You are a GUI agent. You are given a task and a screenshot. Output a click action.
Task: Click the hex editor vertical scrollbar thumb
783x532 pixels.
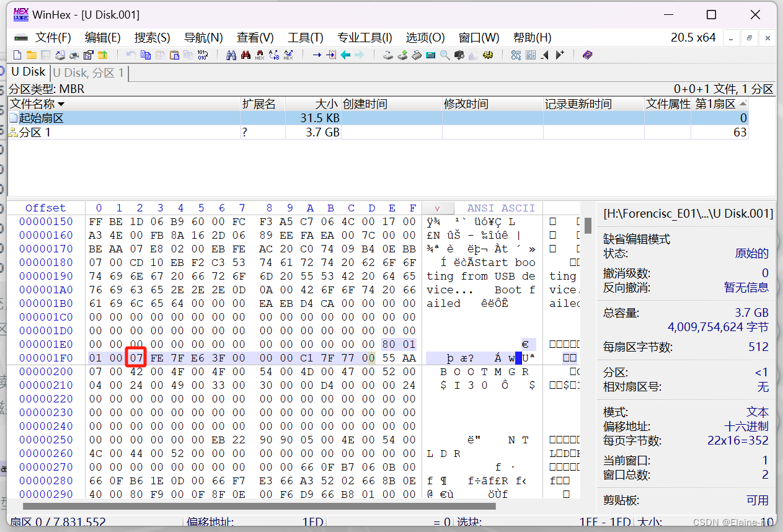(x=588, y=225)
